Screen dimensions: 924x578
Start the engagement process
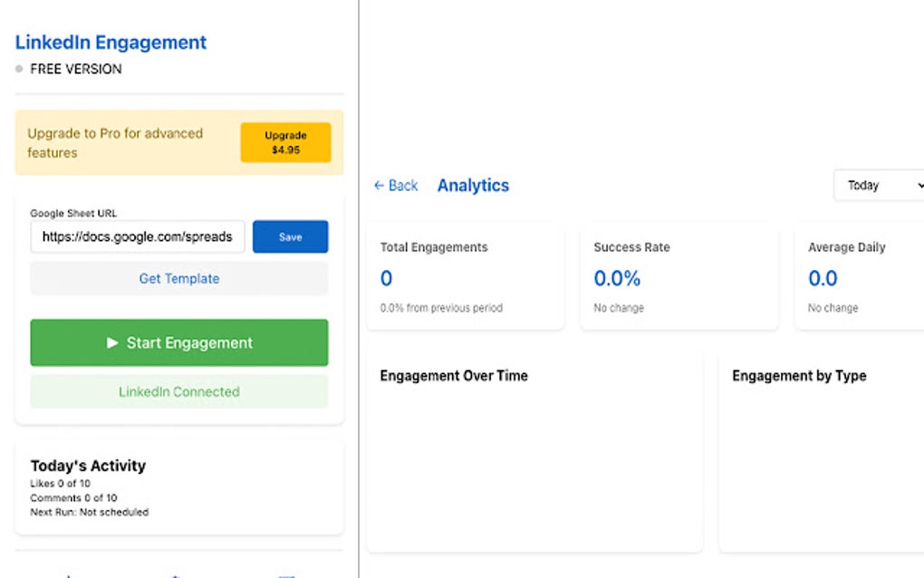pyautogui.click(x=178, y=342)
